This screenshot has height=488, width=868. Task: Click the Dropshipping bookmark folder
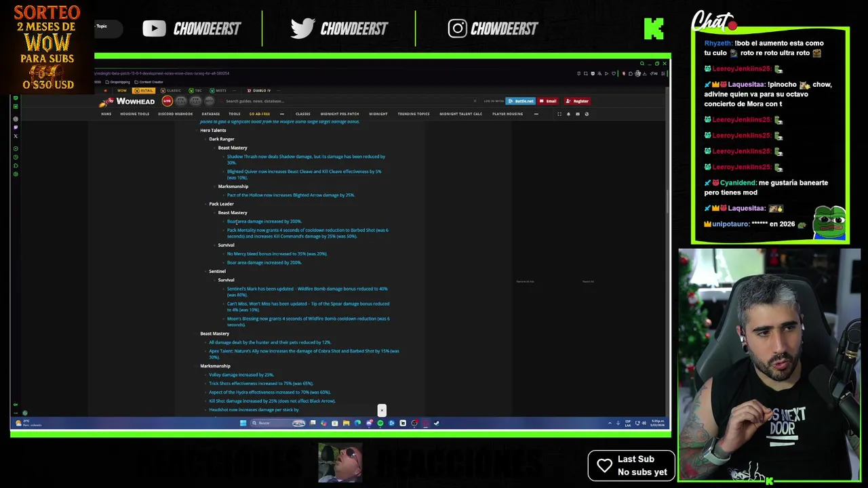[x=118, y=82]
